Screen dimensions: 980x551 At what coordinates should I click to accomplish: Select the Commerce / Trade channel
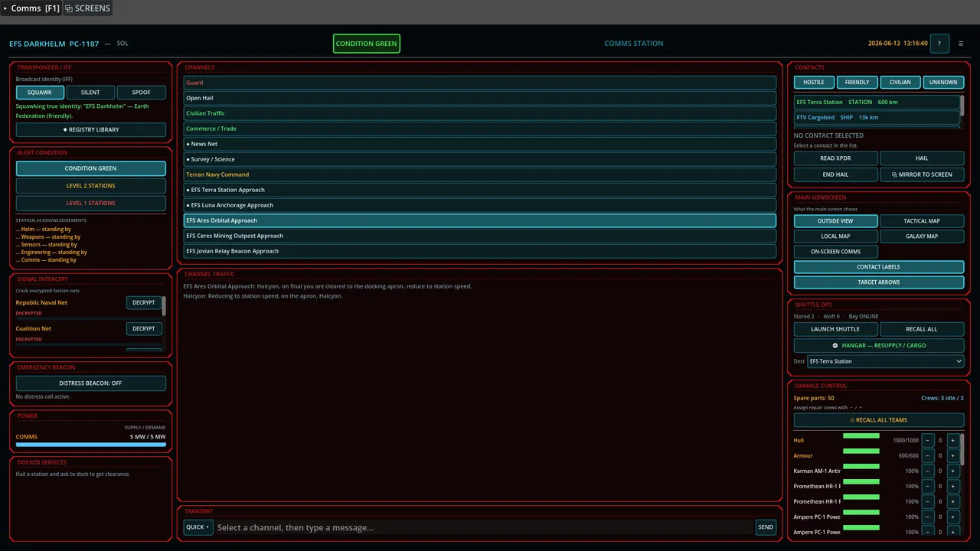coord(480,129)
